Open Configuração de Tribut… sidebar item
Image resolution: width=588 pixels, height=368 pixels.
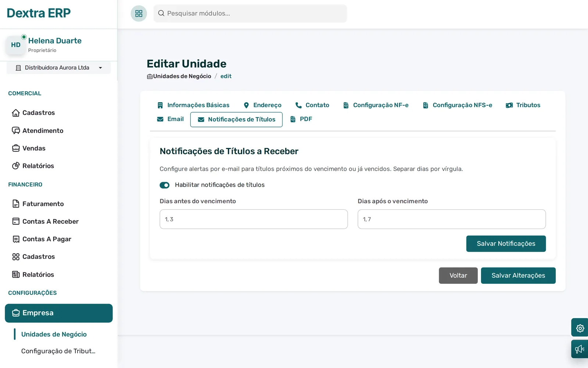[58, 351]
